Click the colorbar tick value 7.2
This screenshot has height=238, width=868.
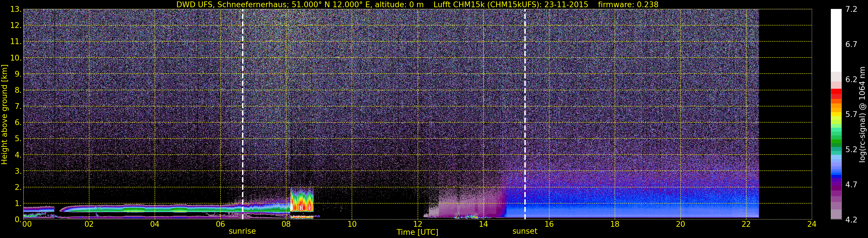click(x=851, y=10)
